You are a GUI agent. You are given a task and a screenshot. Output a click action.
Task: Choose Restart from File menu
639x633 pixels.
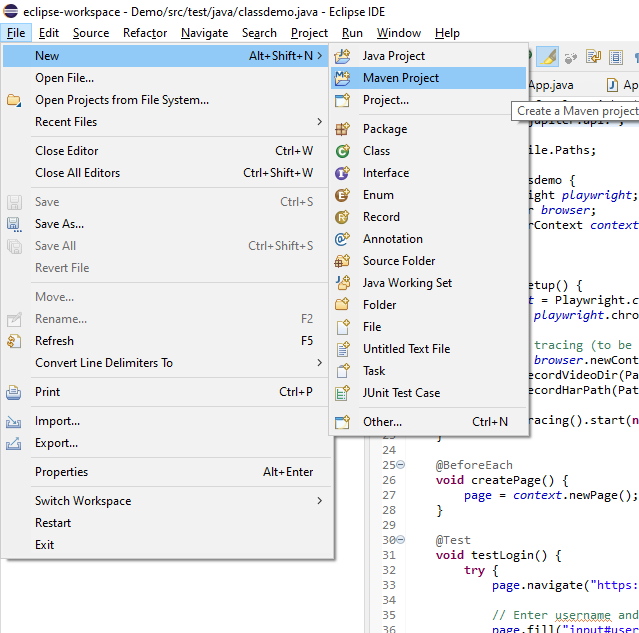(165, 523)
